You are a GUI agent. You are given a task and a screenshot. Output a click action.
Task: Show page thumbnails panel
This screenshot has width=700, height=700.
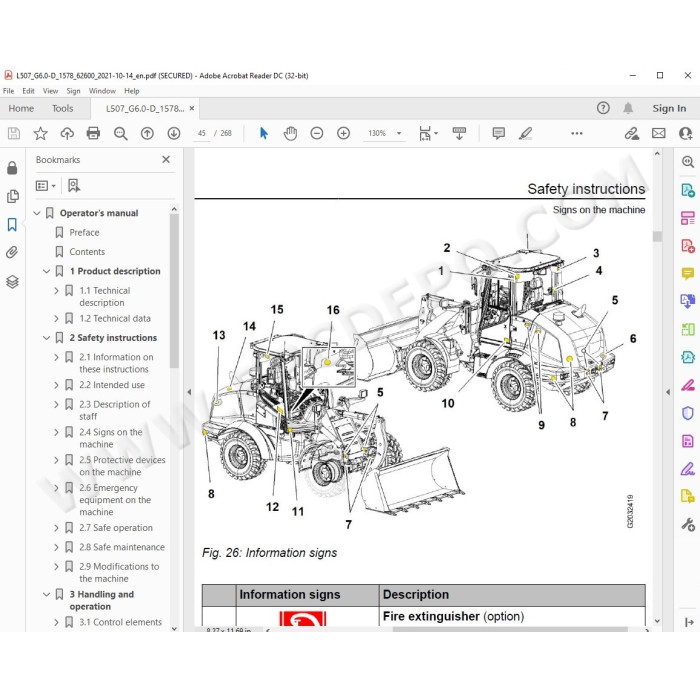12,196
